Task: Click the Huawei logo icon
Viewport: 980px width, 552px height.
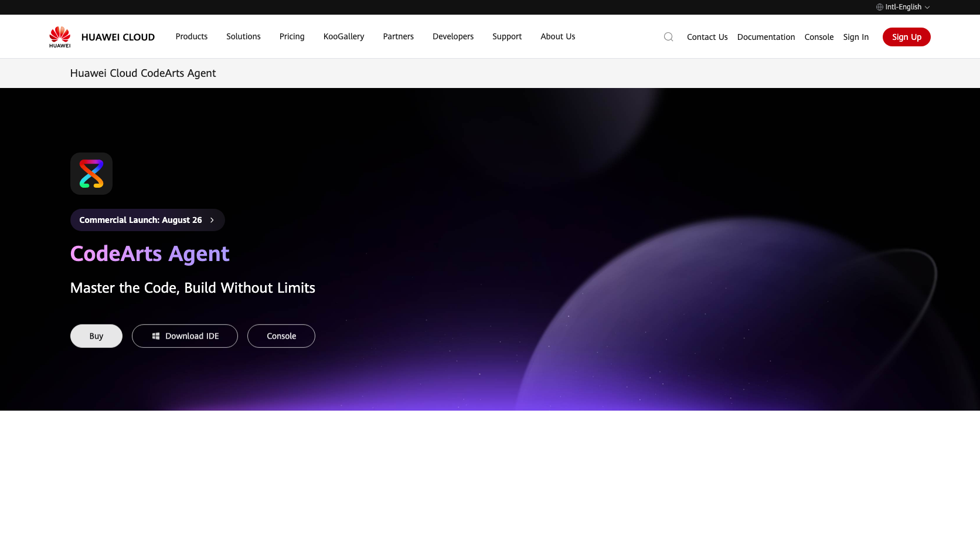Action: pos(60,37)
